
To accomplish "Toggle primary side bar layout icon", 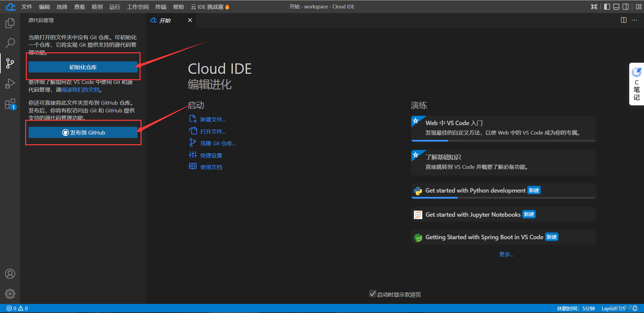I will point(607,7).
